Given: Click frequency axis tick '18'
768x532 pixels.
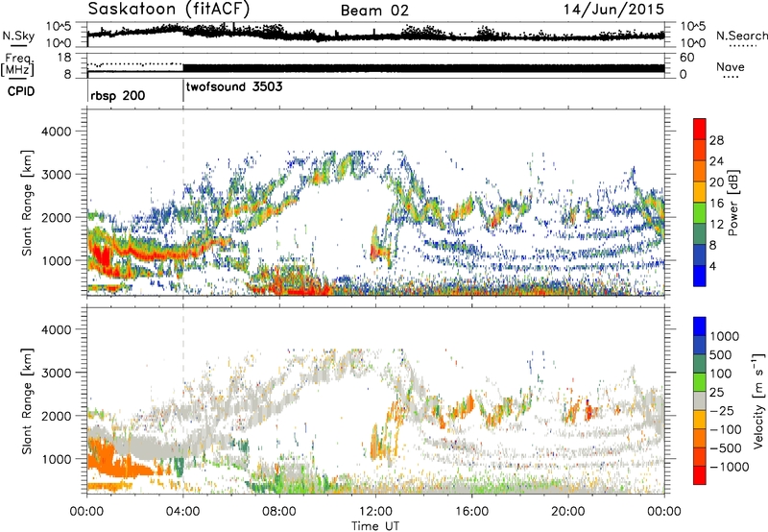Looking at the screenshot, I should 64,58.
